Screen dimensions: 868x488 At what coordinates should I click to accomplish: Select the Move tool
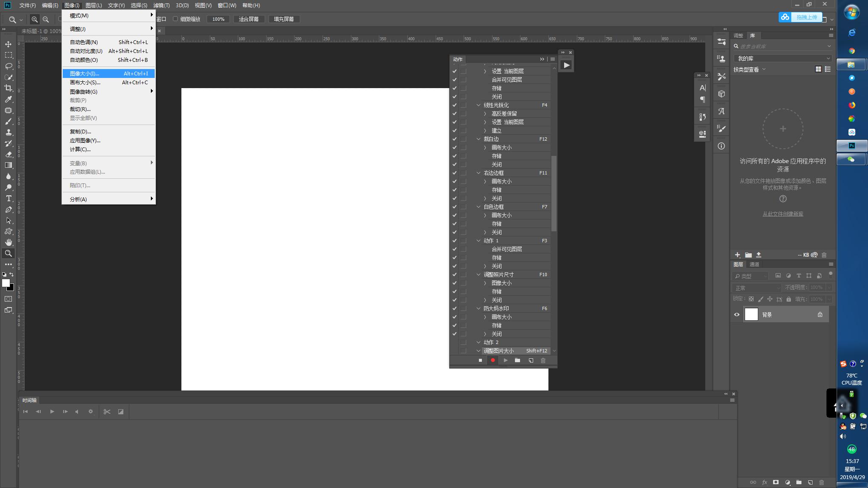[x=8, y=44]
